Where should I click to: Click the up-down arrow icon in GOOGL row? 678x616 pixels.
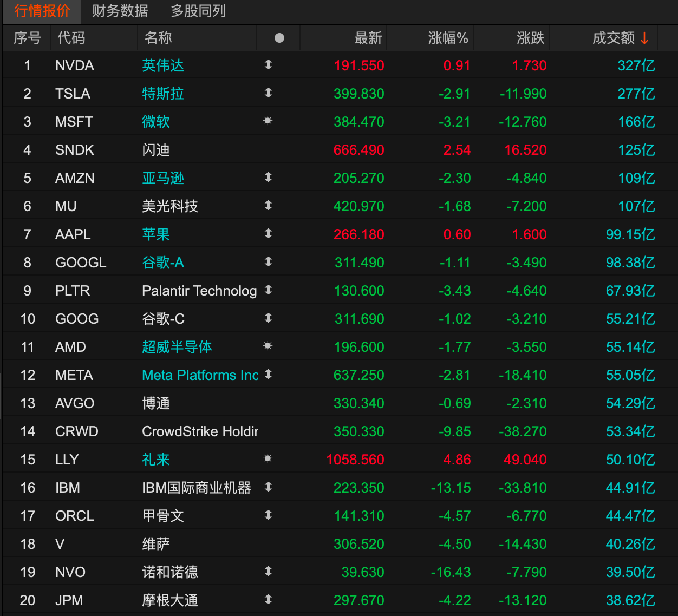pos(268,262)
